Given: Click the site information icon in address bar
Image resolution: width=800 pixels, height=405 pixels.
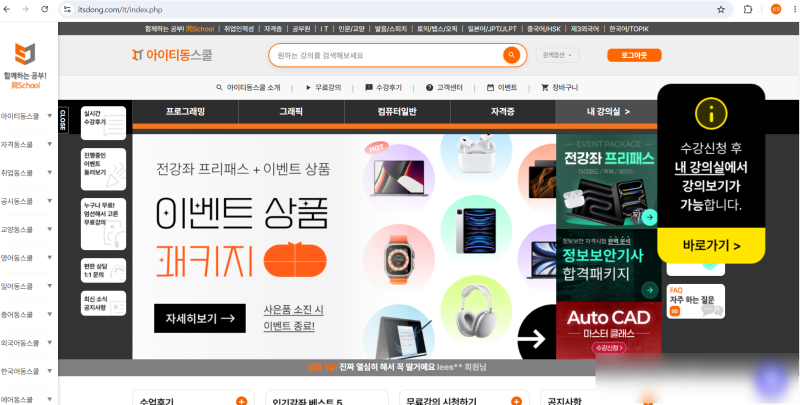Looking at the screenshot, I should [67, 9].
